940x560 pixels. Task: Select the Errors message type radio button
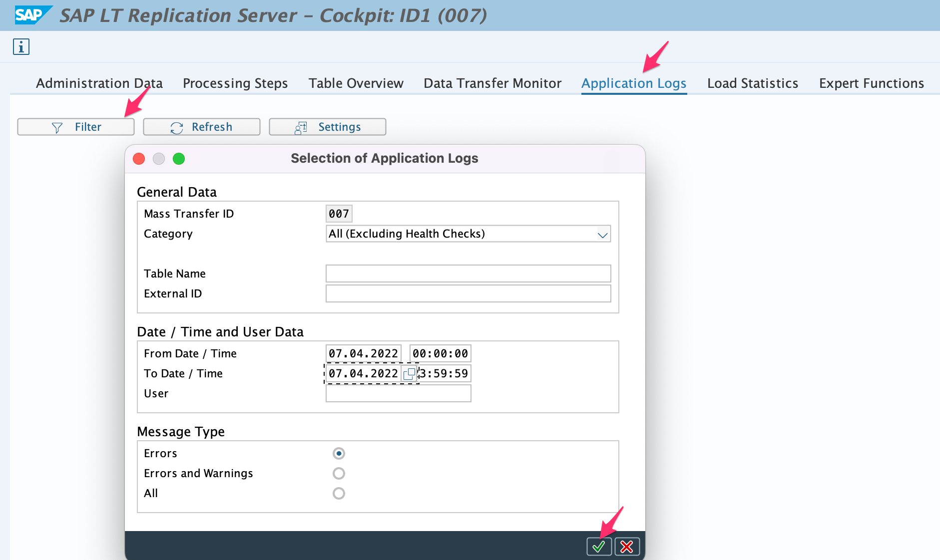[x=339, y=453]
